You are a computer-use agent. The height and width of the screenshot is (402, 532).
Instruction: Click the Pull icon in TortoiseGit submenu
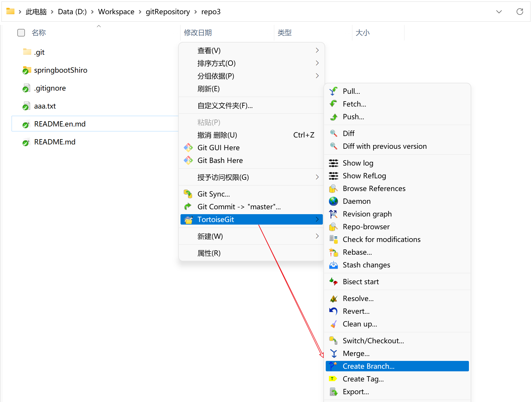(x=333, y=91)
